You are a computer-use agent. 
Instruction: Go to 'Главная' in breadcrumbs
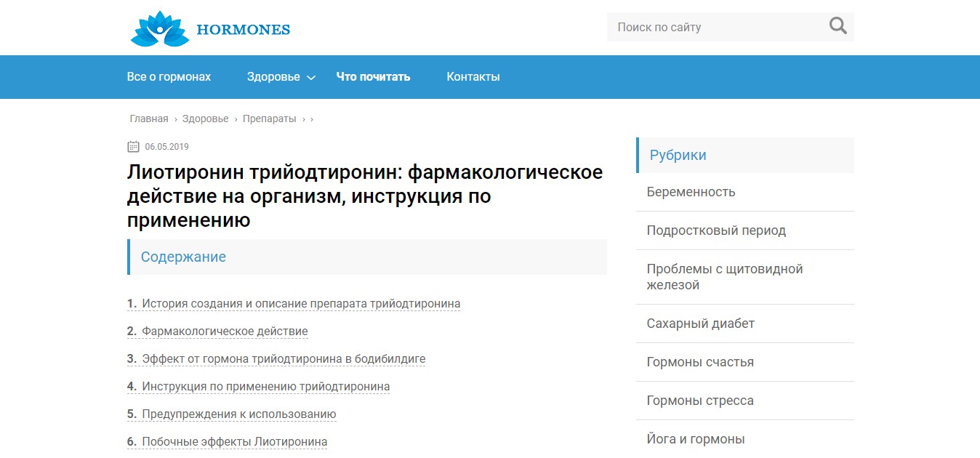click(x=149, y=118)
